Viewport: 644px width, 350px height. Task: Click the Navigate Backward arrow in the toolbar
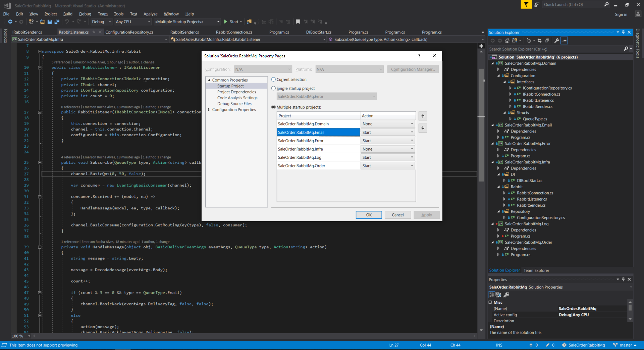(x=10, y=22)
